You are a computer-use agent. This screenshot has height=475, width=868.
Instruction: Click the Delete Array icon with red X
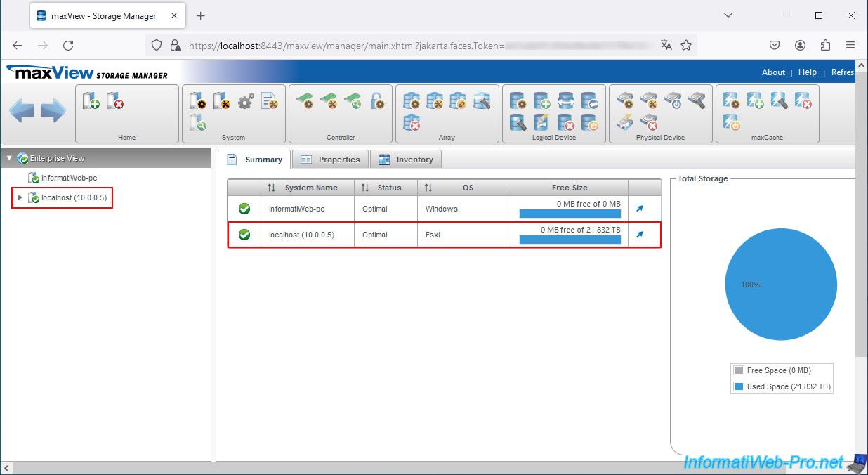(412, 124)
